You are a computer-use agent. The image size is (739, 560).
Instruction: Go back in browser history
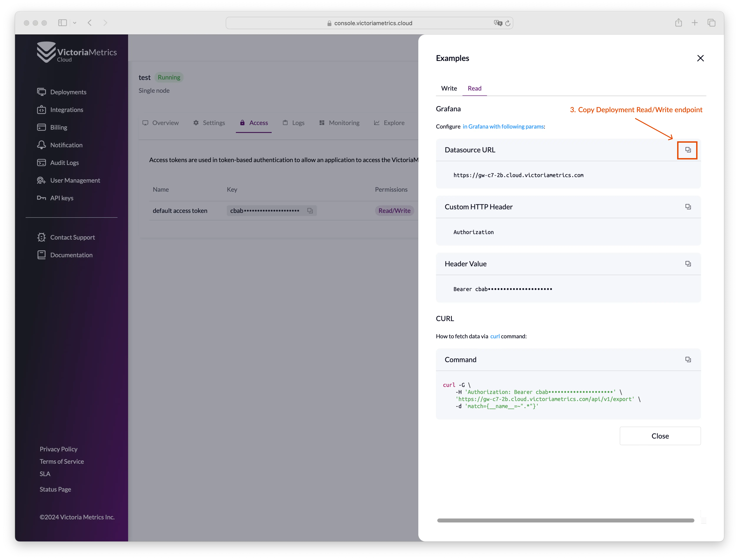coord(90,23)
